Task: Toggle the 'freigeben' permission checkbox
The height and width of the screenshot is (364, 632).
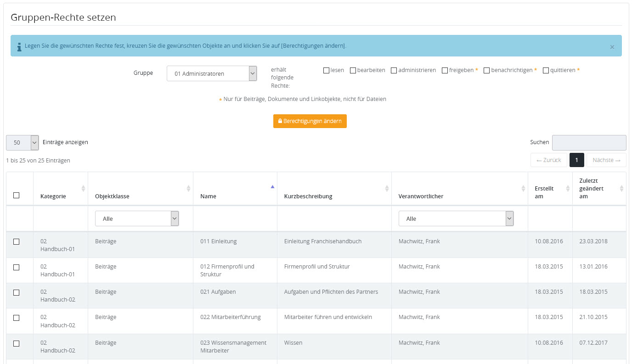Action: tap(445, 70)
